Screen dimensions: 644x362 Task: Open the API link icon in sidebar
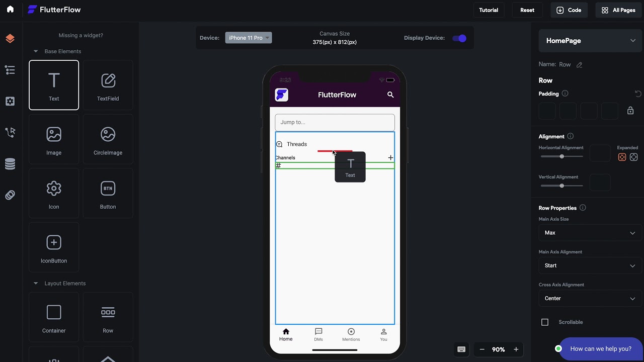[x=10, y=195]
